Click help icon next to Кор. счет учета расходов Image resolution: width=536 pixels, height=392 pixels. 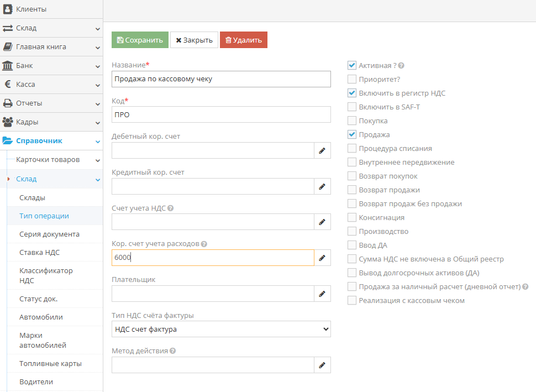[x=204, y=244]
